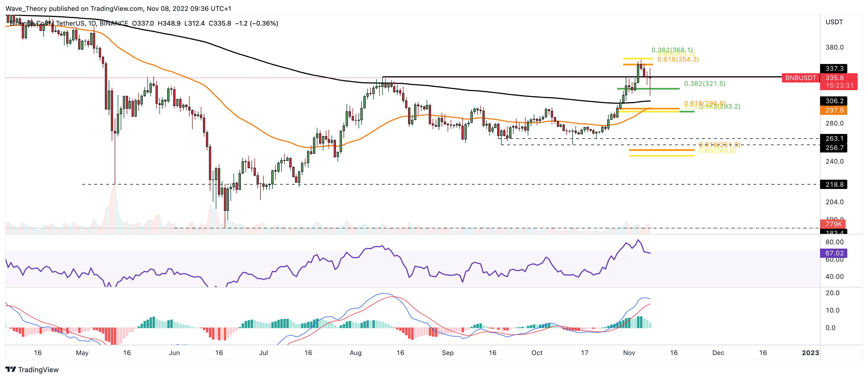
Task: Click the USDT currency label on price axis
Action: coord(834,22)
